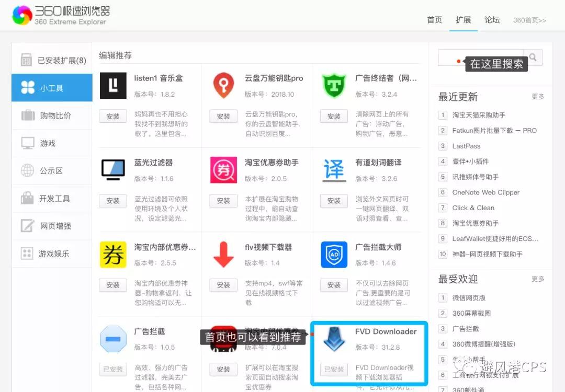This screenshot has height=392, width=565.
Task: Select the 购物比价 category
Action: pyautogui.click(x=52, y=115)
